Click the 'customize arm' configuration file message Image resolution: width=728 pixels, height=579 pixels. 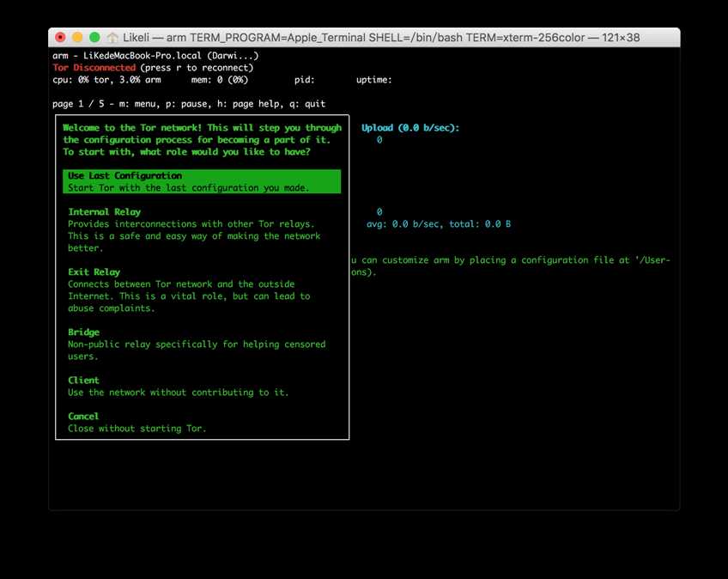pos(510,265)
